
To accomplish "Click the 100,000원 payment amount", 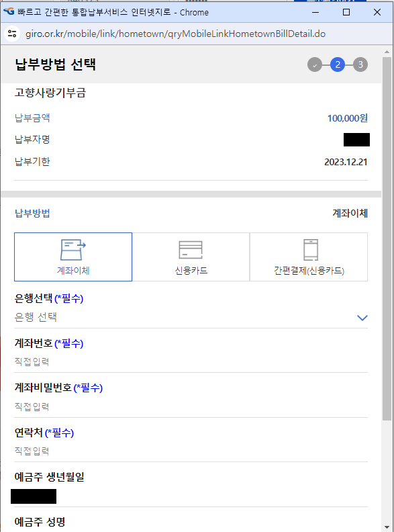I will 347,118.
